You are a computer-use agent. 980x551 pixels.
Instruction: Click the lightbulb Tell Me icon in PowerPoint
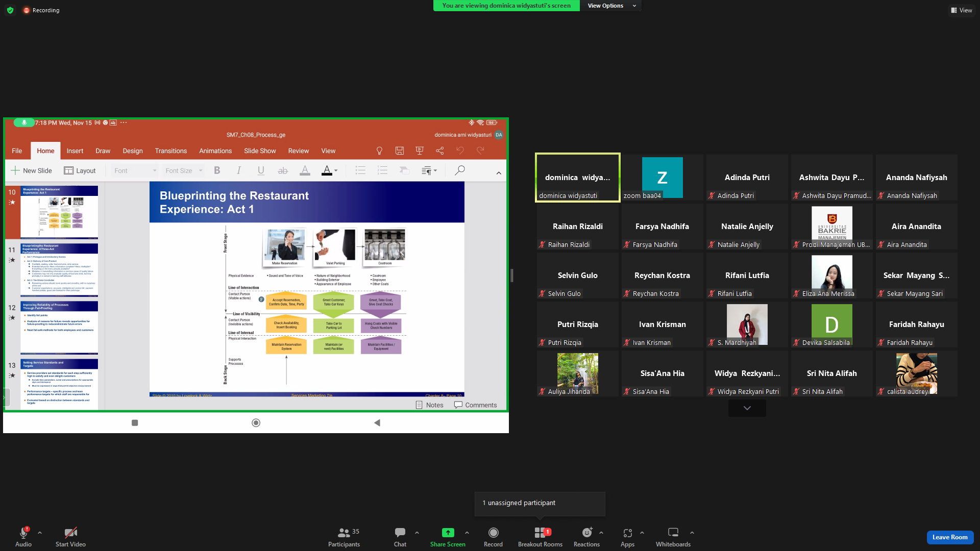[379, 151]
